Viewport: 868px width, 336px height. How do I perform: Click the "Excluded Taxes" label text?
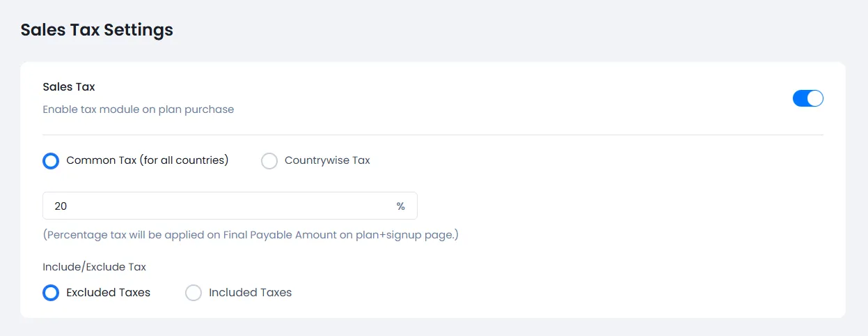[x=108, y=293]
